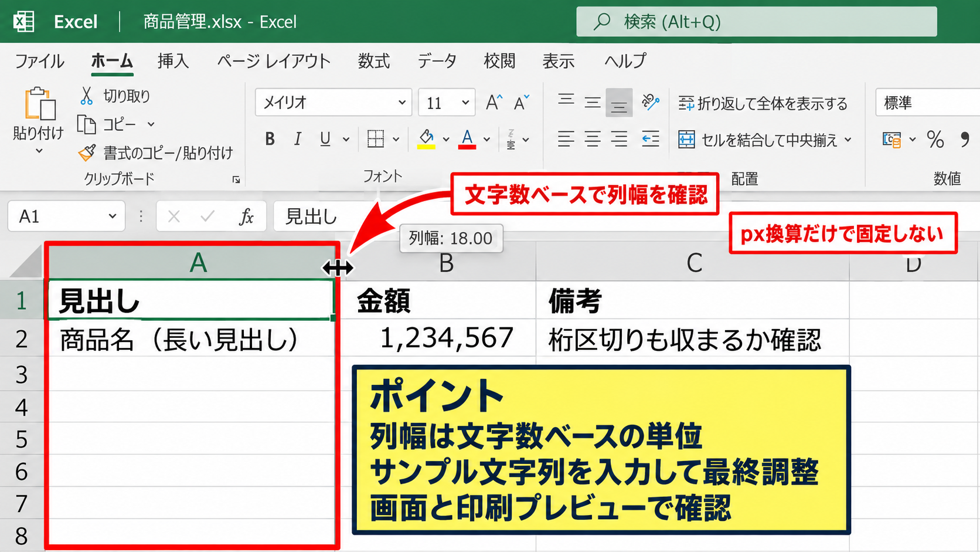This screenshot has width=980, height=552.
Task: Open the ファイル tab
Action: click(x=39, y=61)
